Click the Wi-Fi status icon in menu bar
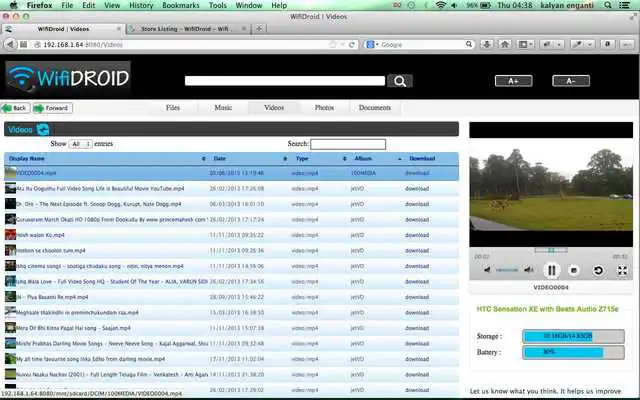The image size is (640, 400). click(x=440, y=5)
